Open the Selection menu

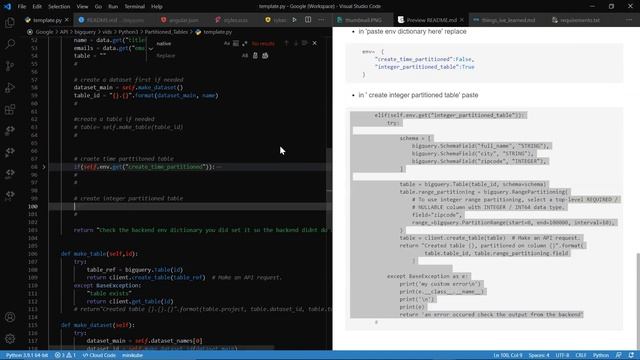click(59, 7)
